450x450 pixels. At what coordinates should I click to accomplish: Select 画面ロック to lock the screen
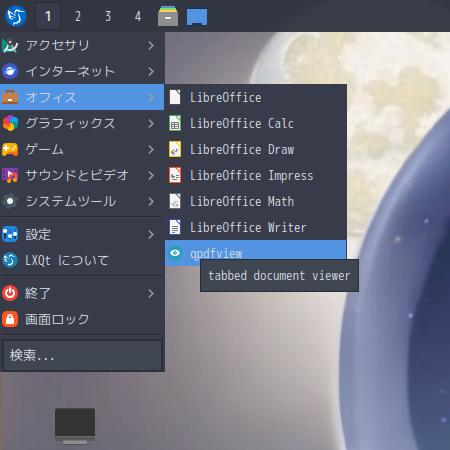click(82, 319)
